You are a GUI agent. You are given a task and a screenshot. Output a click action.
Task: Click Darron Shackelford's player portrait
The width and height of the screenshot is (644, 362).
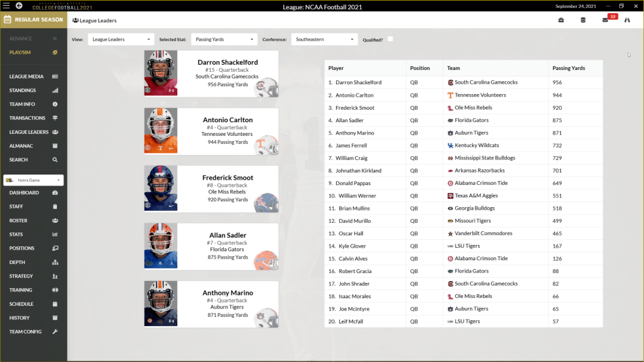[x=160, y=74]
